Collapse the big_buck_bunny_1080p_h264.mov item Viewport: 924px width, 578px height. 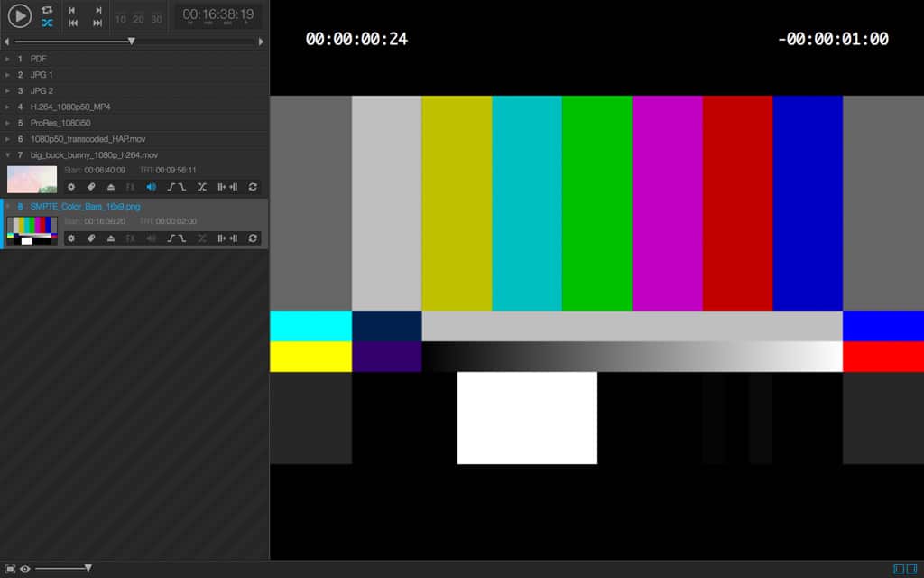coord(7,155)
